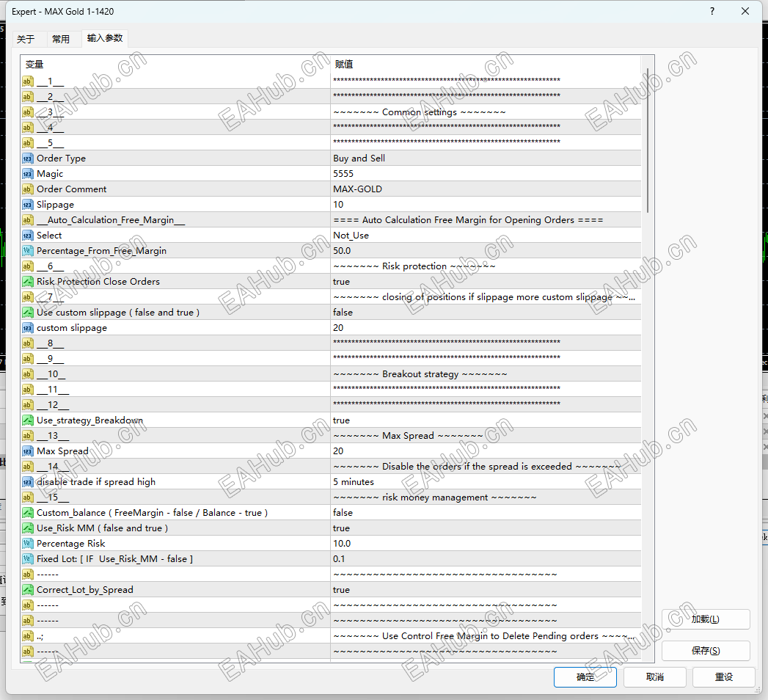768x700 pixels.
Task: Click the string icon beside __1__
Action: (x=28, y=81)
